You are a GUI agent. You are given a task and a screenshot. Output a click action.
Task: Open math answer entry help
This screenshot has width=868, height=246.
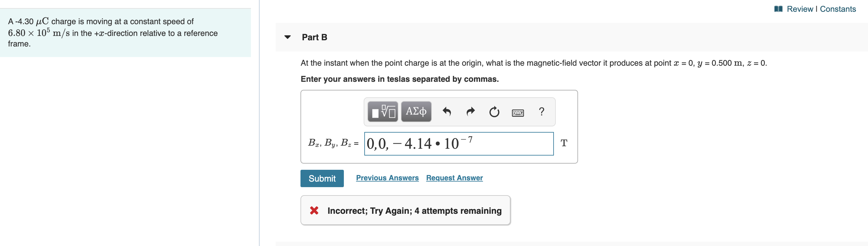pyautogui.click(x=541, y=112)
